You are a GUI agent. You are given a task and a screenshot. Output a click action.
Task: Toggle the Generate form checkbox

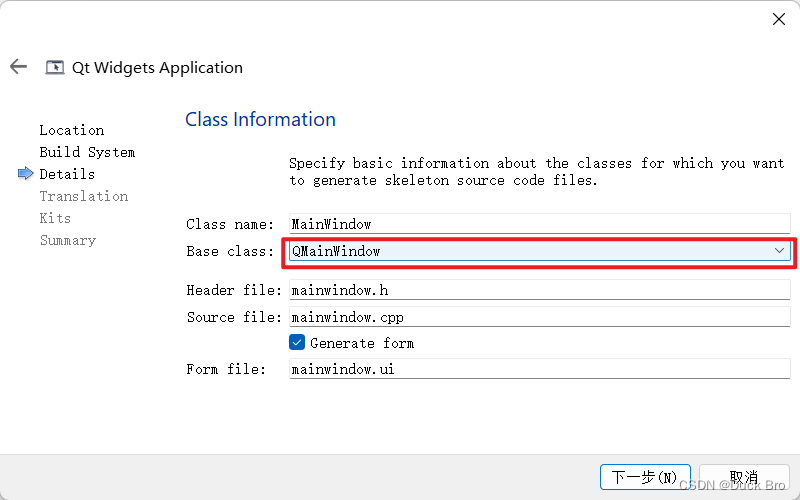point(297,343)
